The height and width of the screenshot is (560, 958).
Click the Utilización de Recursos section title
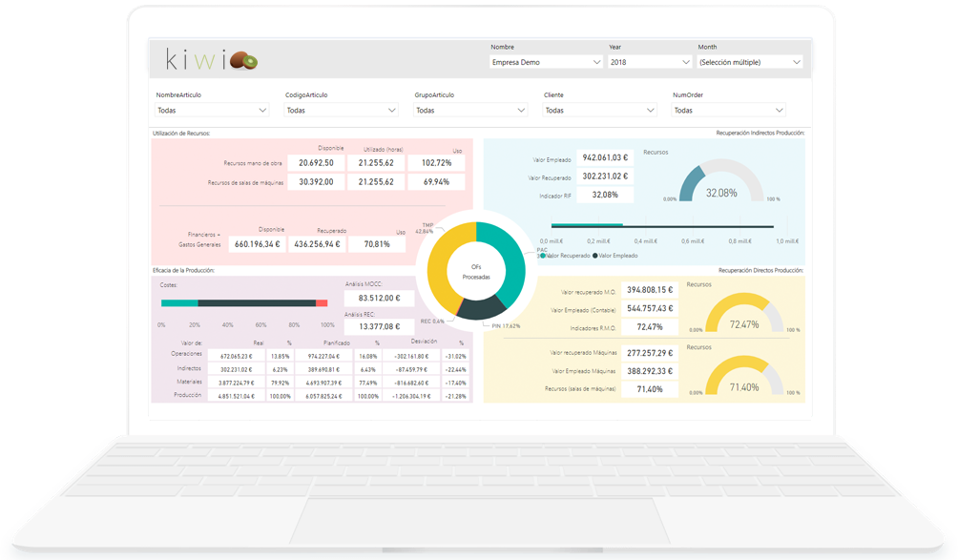click(181, 134)
